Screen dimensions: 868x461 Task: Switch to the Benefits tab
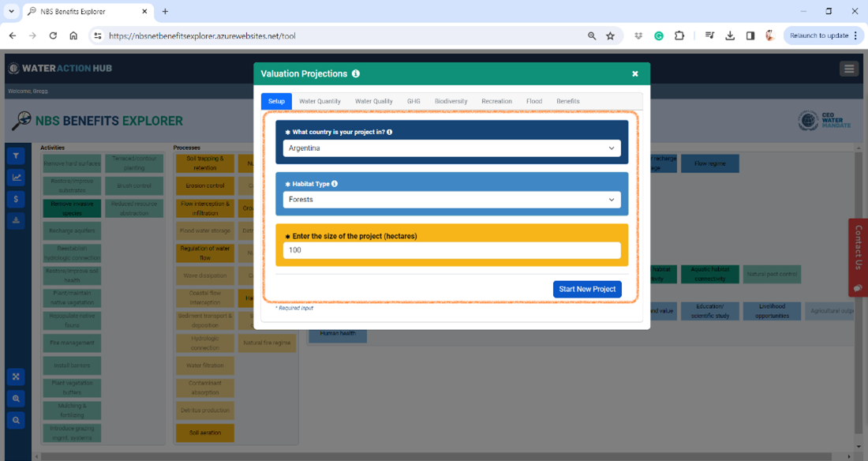(568, 101)
